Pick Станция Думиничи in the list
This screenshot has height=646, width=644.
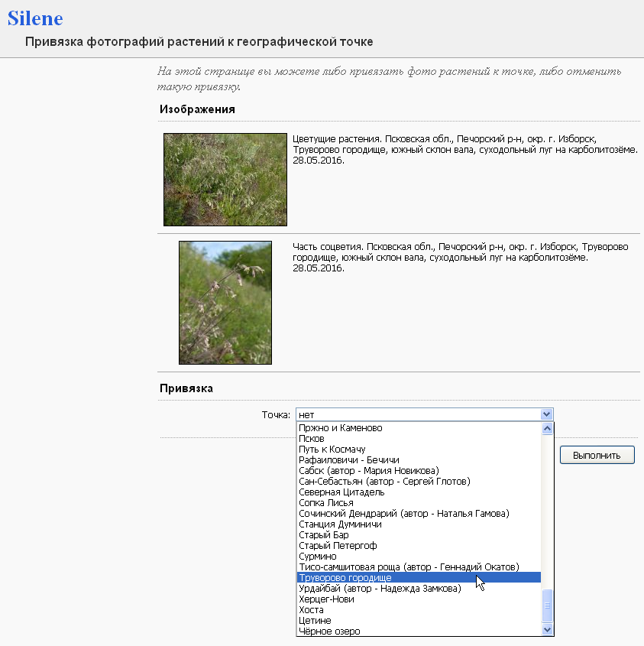click(x=340, y=524)
